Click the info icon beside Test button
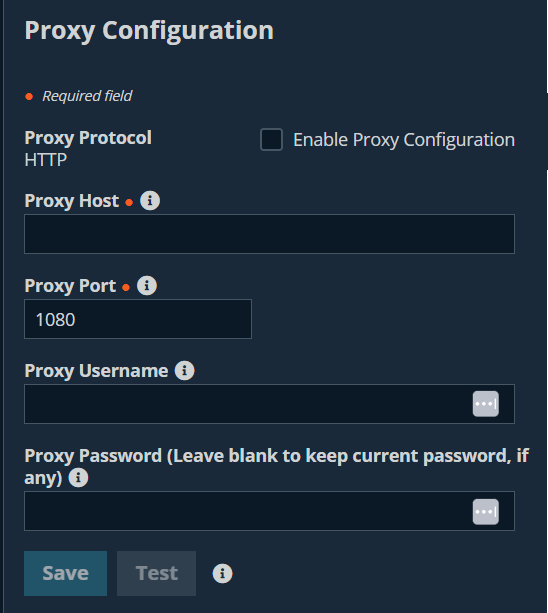The width and height of the screenshot is (548, 613). 222,574
